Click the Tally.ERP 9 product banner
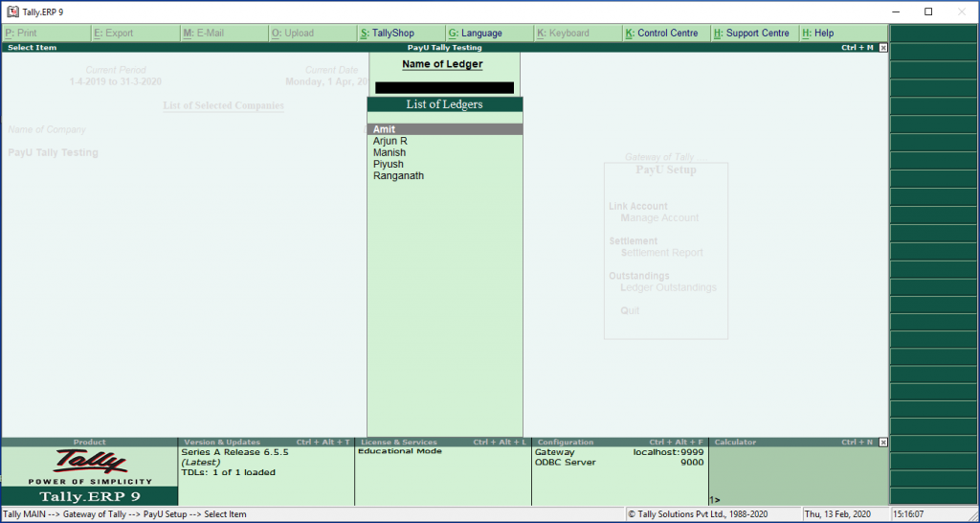The height and width of the screenshot is (523, 980). (x=90, y=497)
